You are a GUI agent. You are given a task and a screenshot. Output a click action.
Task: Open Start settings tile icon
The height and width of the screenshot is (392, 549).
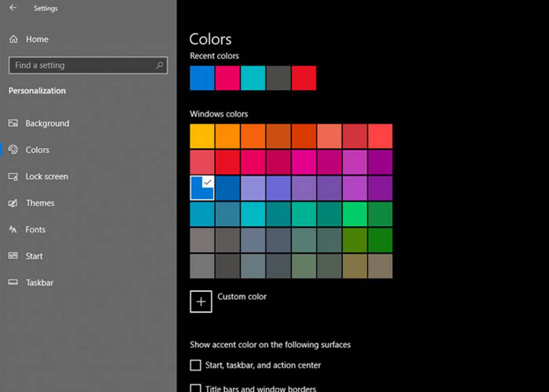[x=14, y=256]
